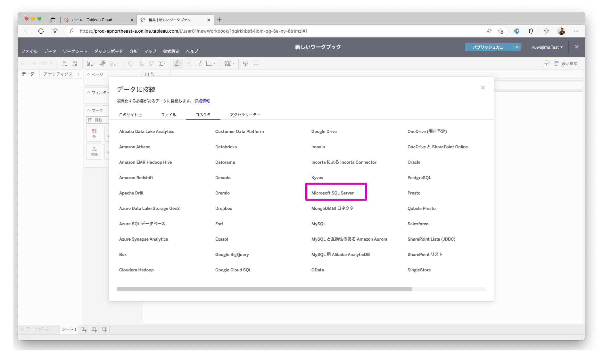Click the highlight pen toolbar icon
The image size is (603, 364).
[x=178, y=63]
